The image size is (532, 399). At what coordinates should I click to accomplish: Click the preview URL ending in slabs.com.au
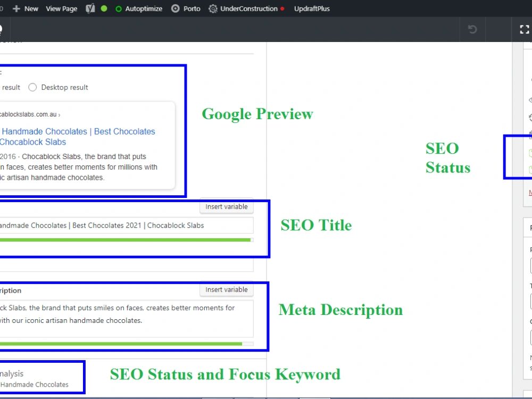coord(30,114)
